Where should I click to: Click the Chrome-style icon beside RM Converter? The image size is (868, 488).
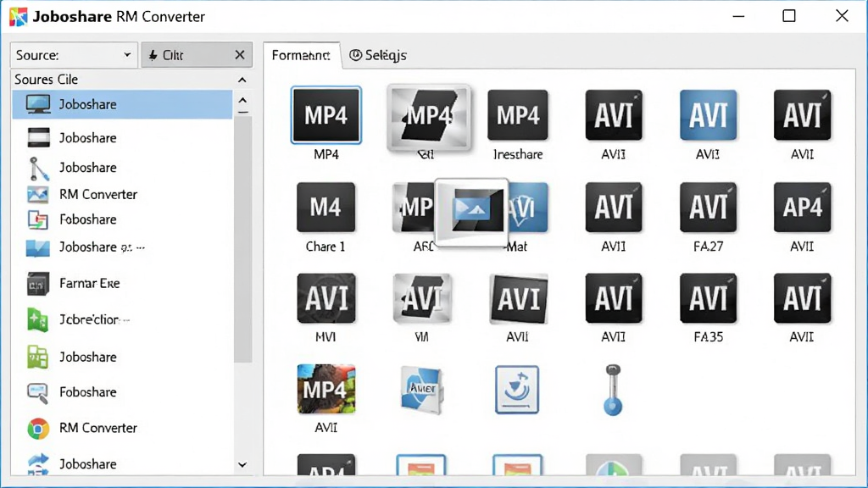tap(38, 428)
